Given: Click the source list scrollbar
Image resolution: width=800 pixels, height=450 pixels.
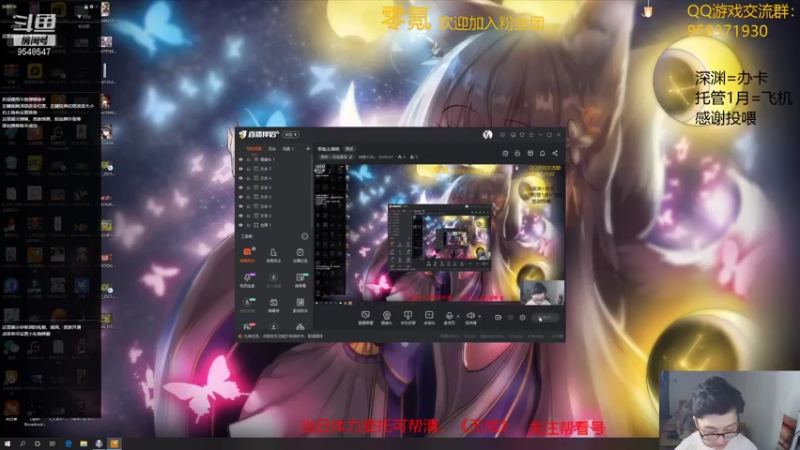Looking at the screenshot, I should coord(312,191).
